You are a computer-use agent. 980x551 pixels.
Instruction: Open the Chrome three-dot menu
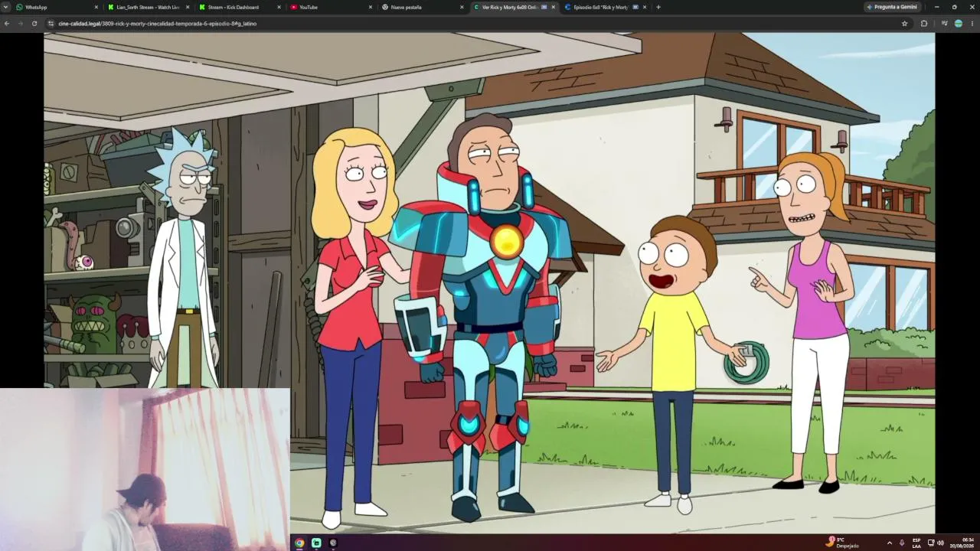point(972,24)
